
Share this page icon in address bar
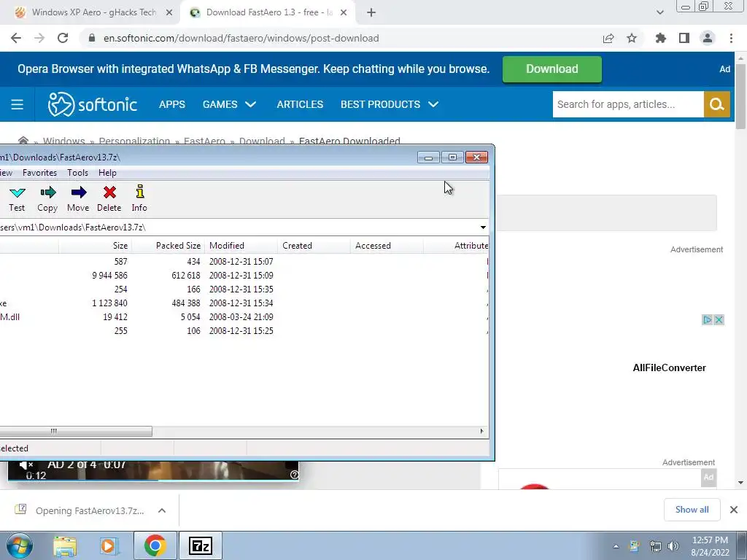click(608, 38)
